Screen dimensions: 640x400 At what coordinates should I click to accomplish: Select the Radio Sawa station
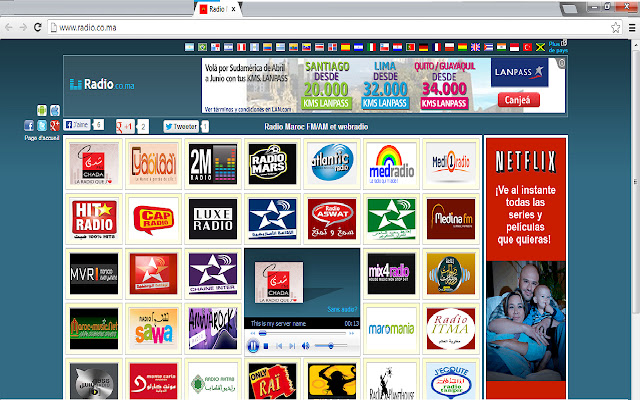tap(153, 329)
